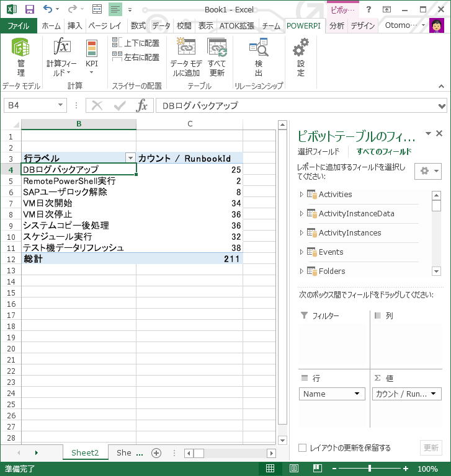
Task: Open the Excel Help question mark
Action: coord(368,9)
